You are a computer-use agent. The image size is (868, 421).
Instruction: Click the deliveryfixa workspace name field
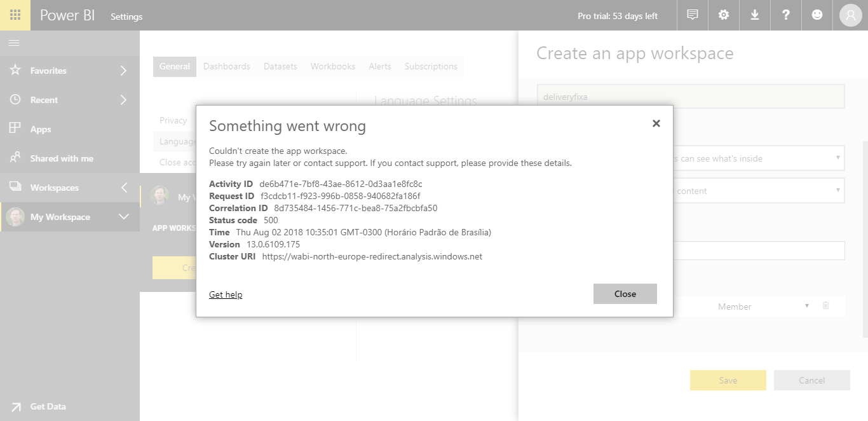691,97
